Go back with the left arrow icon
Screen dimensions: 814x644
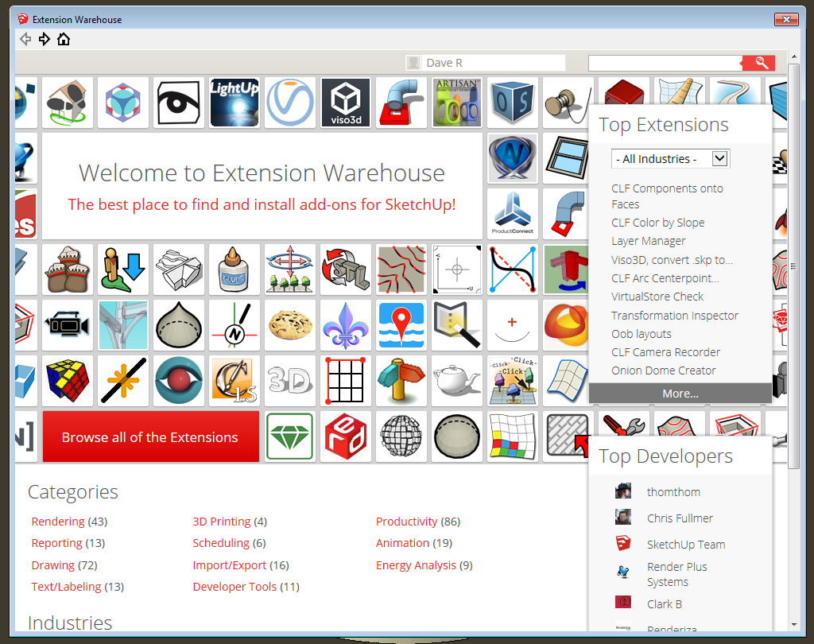[25, 40]
